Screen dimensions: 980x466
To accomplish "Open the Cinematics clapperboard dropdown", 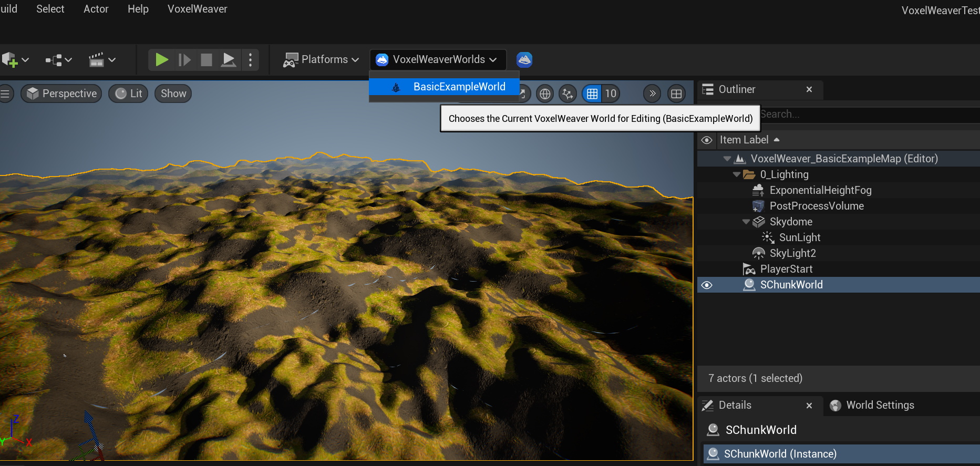I will (102, 60).
